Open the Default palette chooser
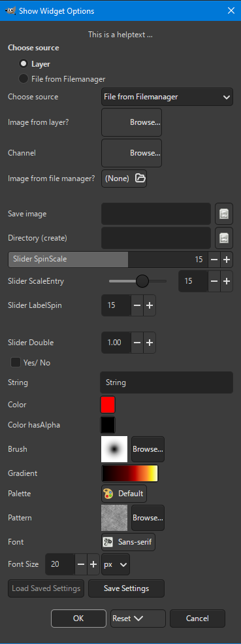This screenshot has width=241, height=644. [x=124, y=493]
